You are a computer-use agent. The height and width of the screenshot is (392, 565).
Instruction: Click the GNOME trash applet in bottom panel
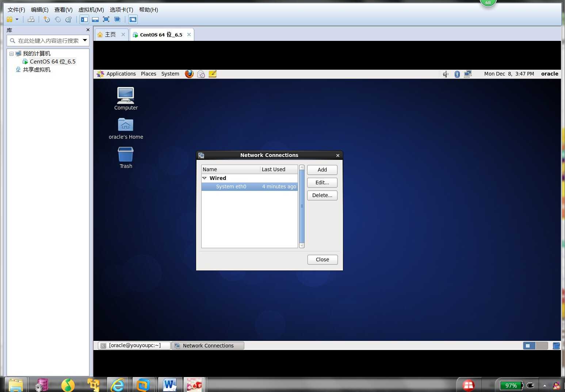pyautogui.click(x=556, y=346)
